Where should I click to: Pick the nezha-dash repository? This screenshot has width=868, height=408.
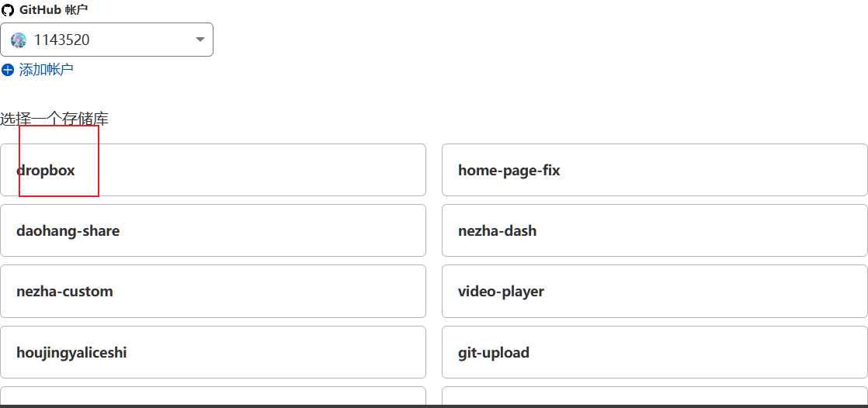coord(497,230)
